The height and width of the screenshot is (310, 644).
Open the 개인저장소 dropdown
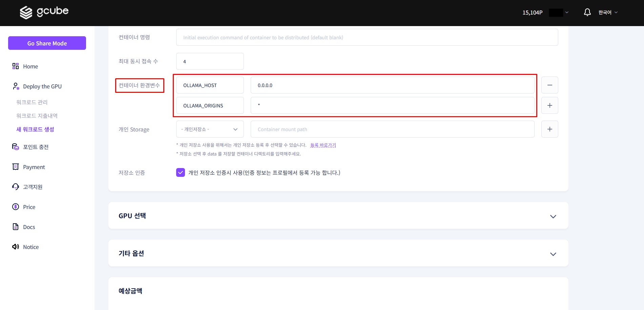tap(210, 129)
